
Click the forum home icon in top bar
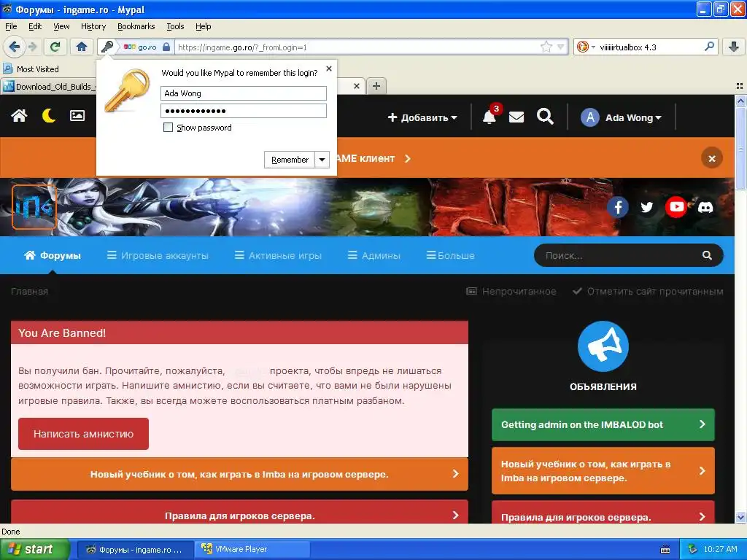[20, 116]
